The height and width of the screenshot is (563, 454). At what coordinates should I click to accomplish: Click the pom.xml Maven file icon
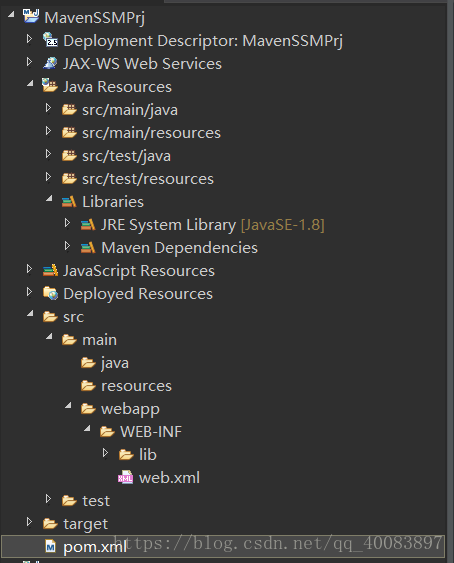pyautogui.click(x=51, y=546)
